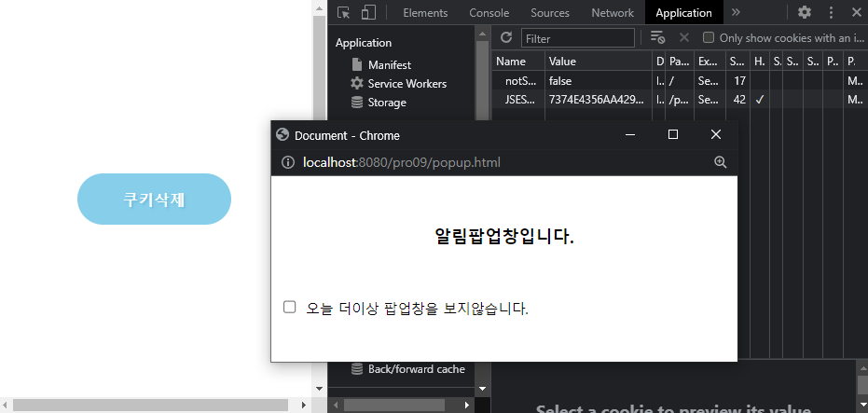Click sidebar horizontal scrollbar right arrow

[467, 405]
